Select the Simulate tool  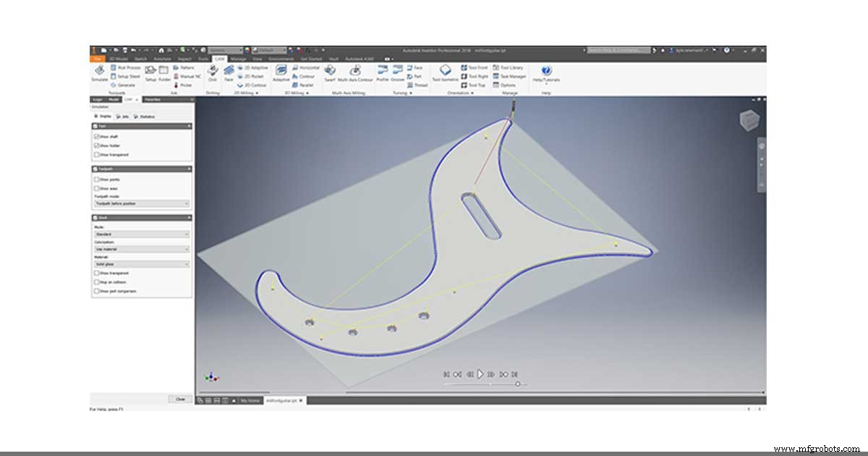(x=101, y=72)
